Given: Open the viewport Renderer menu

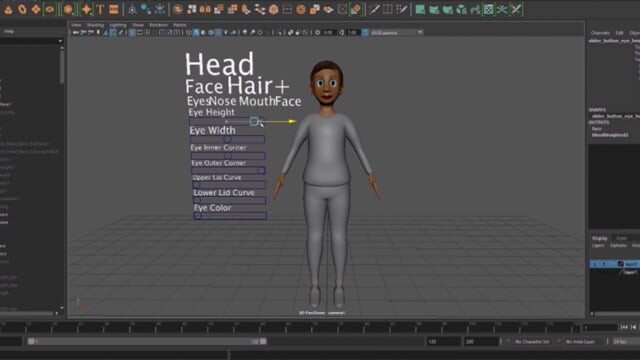Looking at the screenshot, I should point(158,25).
